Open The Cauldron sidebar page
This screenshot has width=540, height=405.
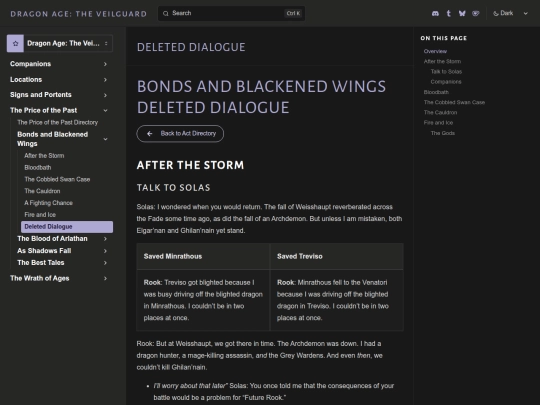coord(42,191)
